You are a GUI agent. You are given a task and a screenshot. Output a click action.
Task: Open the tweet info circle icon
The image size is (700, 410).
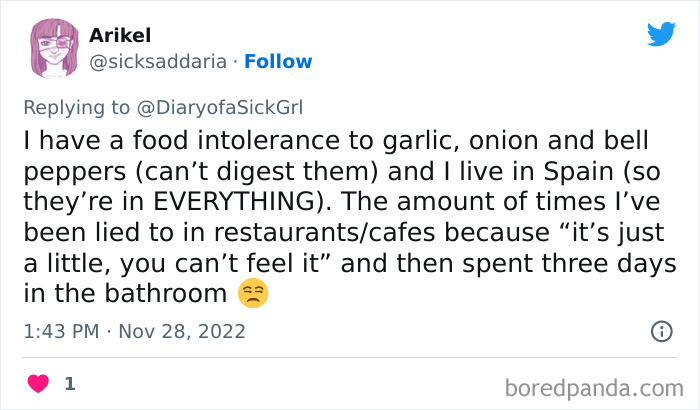click(661, 331)
